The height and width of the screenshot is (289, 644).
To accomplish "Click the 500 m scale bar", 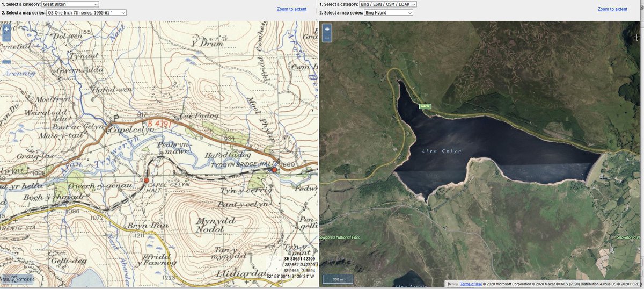I will (x=338, y=279).
